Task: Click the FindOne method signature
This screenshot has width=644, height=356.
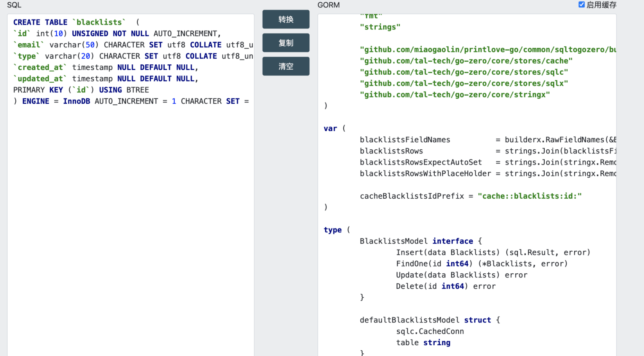Action: 481,264
